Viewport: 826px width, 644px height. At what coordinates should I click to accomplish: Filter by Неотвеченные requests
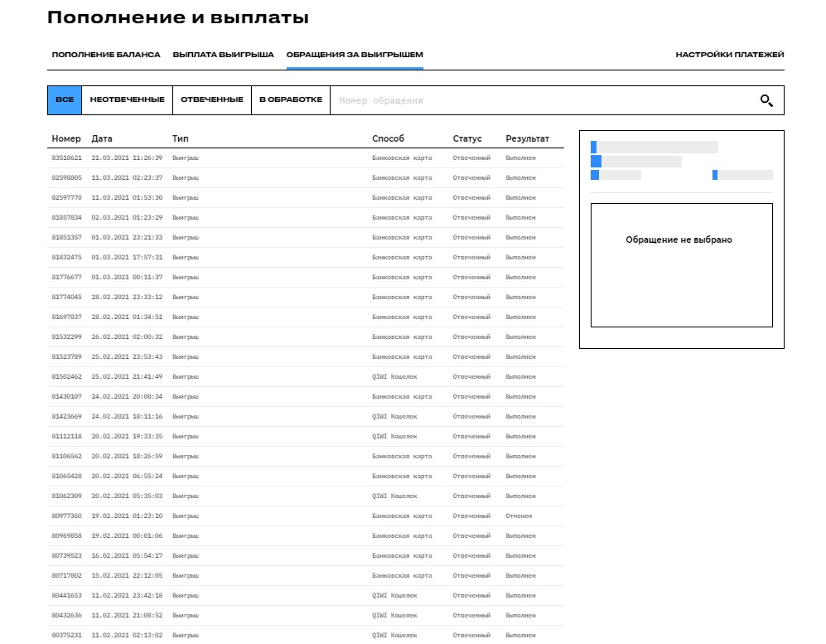click(x=127, y=100)
